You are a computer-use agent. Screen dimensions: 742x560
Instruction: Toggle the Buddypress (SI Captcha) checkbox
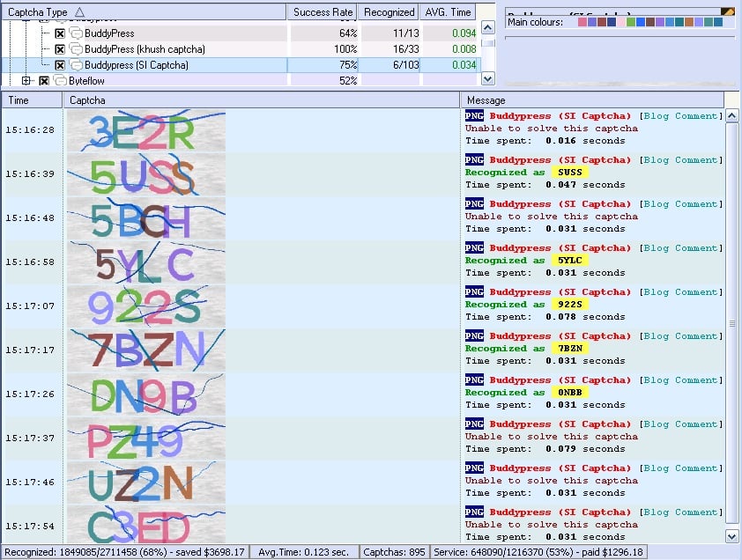(60, 65)
